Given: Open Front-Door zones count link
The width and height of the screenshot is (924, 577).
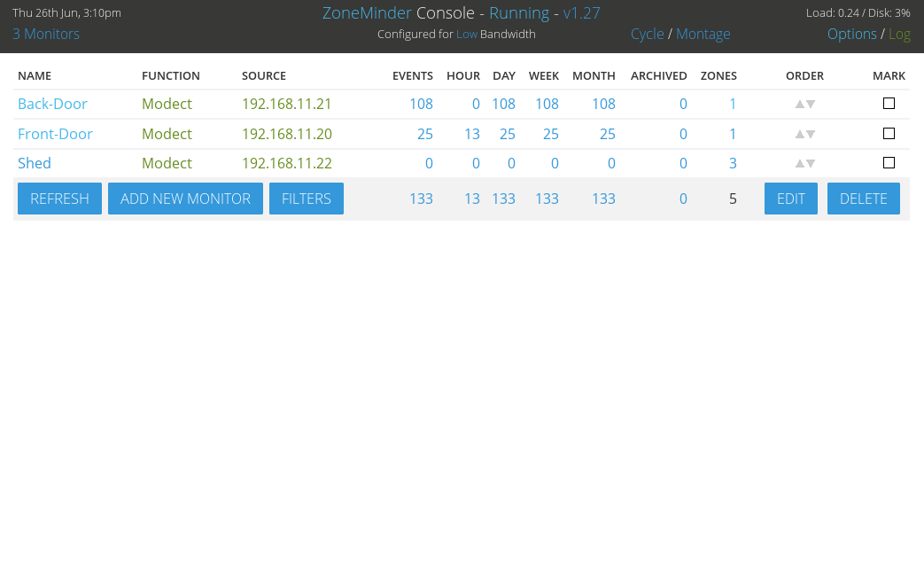Looking at the screenshot, I should pos(733,134).
